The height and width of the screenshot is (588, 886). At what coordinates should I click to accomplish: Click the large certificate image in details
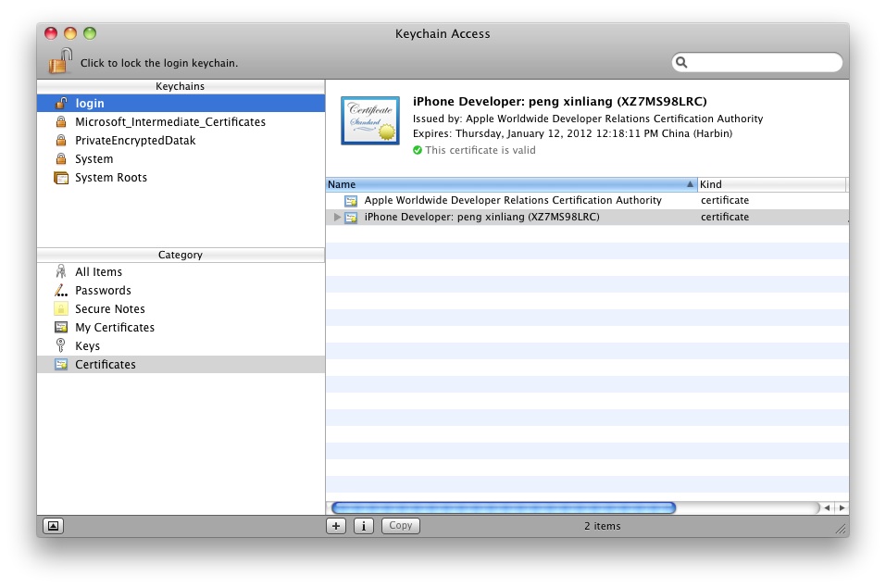tap(370, 120)
